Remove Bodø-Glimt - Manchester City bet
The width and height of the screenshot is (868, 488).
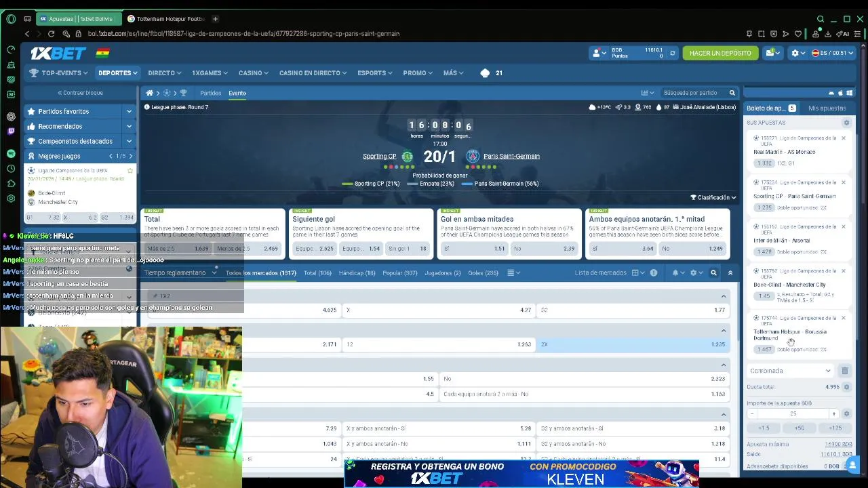pos(844,270)
